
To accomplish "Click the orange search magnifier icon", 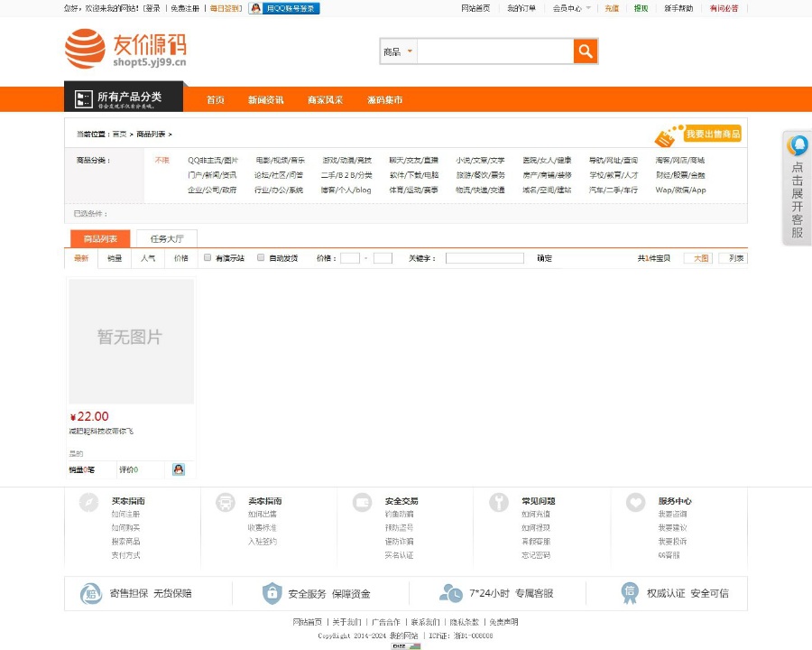I will click(584, 51).
